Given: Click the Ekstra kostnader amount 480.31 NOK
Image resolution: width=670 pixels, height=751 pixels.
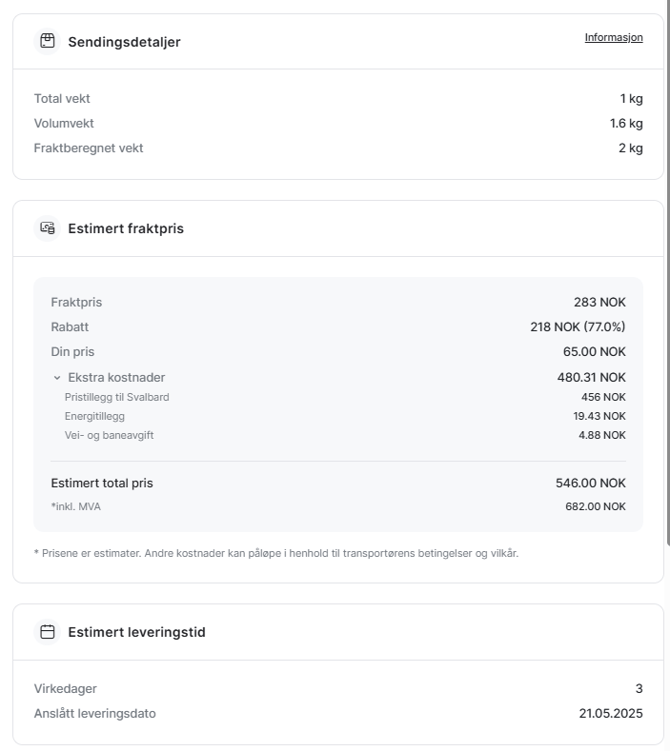Looking at the screenshot, I should point(591,377).
